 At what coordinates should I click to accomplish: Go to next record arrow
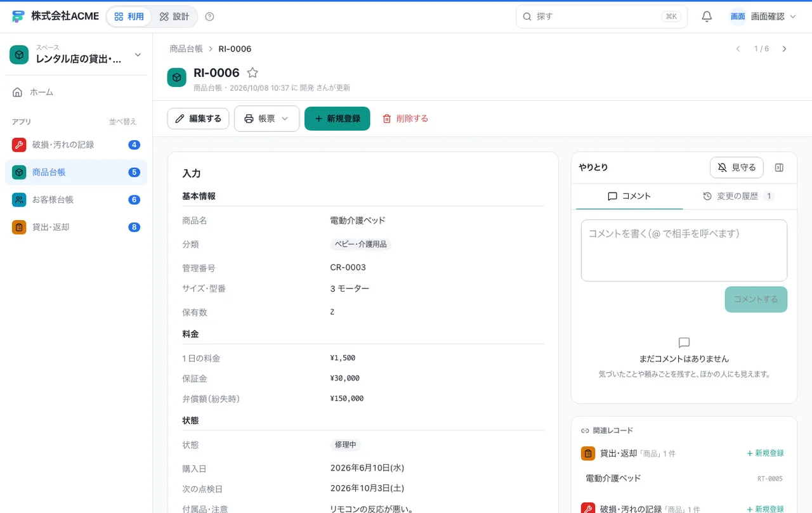[x=785, y=49]
